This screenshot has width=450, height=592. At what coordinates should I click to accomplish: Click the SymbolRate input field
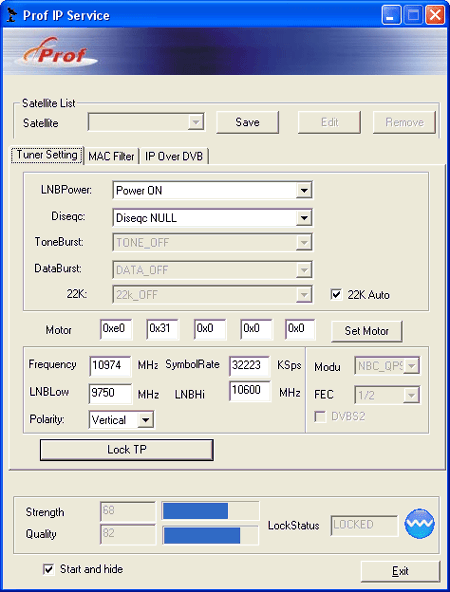pos(250,365)
